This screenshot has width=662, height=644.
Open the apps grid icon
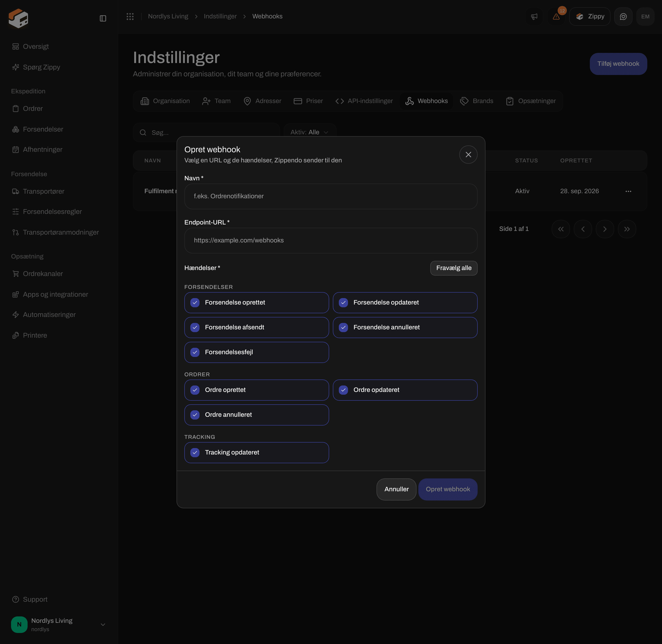(130, 16)
